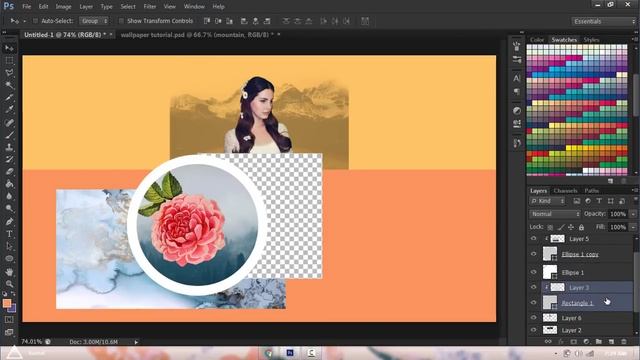Hide Ellipse 1 layer eye
This screenshot has width=640, height=360.
coord(533,272)
